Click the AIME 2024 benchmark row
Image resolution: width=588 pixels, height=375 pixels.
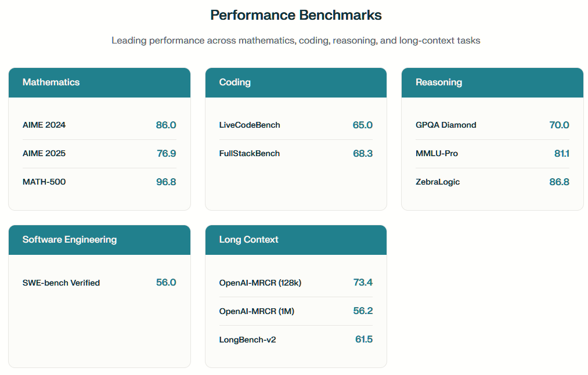point(99,125)
